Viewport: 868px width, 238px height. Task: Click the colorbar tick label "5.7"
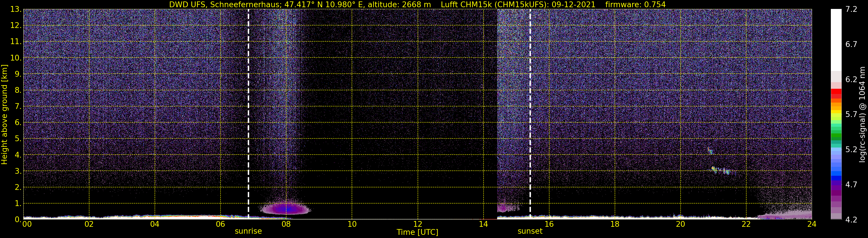pyautogui.click(x=851, y=114)
